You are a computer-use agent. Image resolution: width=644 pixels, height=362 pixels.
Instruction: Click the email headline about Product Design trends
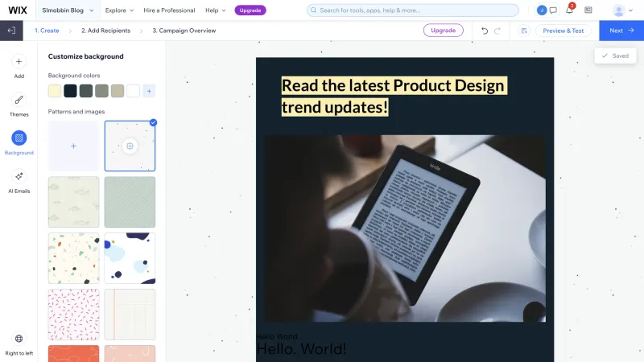(394, 97)
